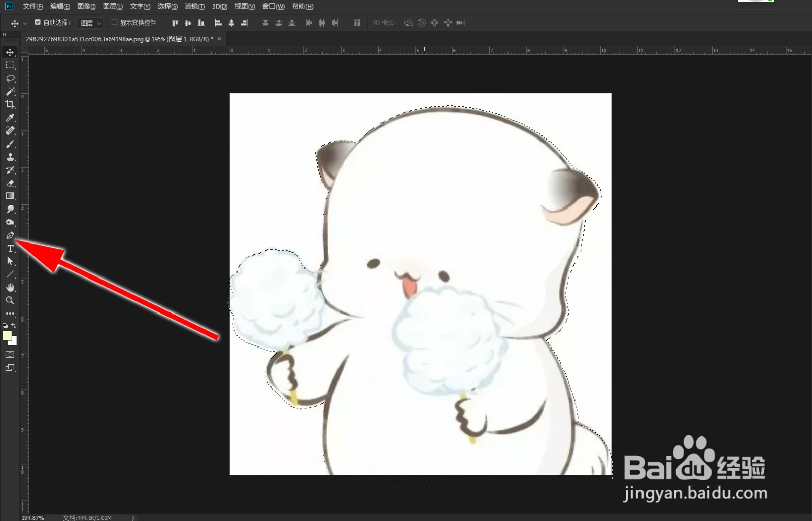The height and width of the screenshot is (521, 812).
Task: Open the background color swatch
Action: (14, 342)
